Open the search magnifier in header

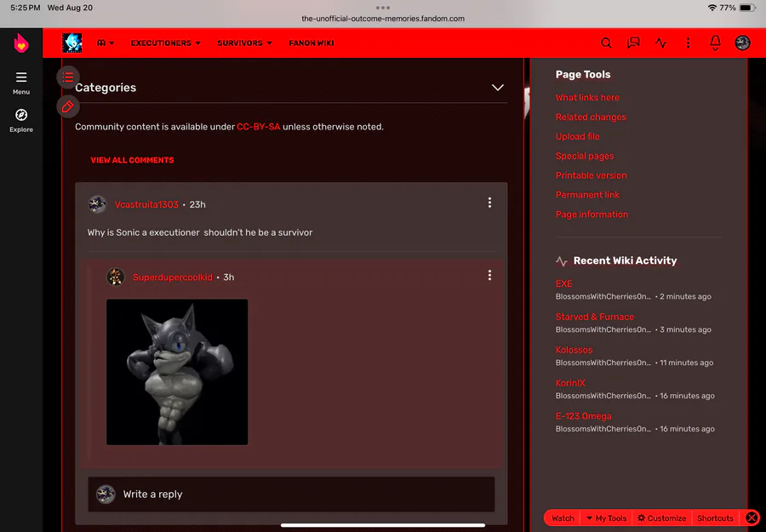click(606, 43)
